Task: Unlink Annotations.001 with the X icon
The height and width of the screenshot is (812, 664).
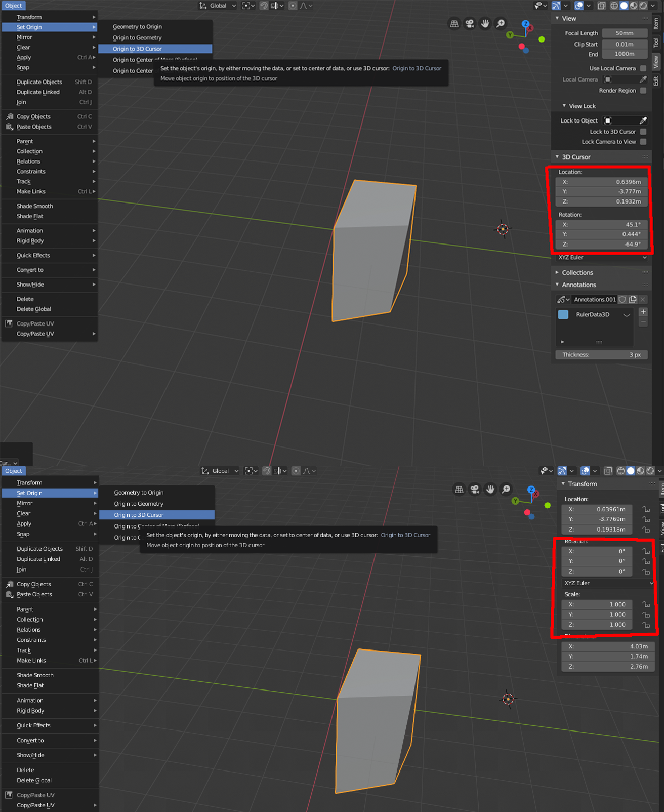Action: 643,300
